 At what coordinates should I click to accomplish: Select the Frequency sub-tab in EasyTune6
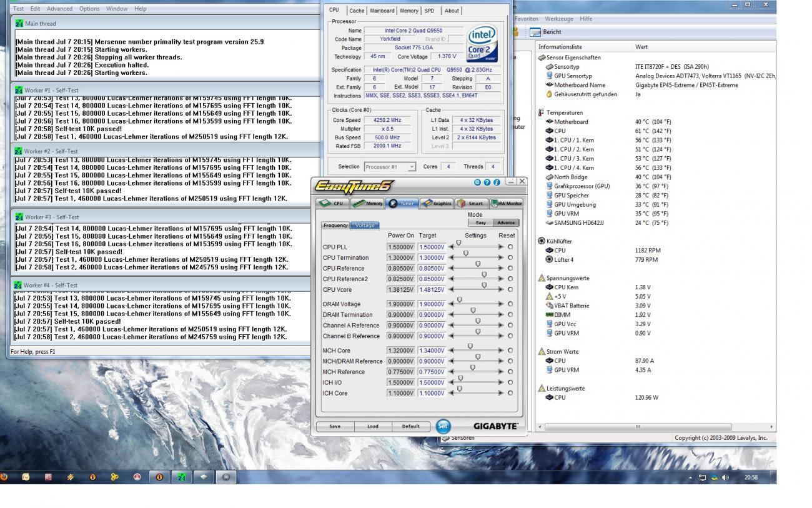[x=335, y=225]
